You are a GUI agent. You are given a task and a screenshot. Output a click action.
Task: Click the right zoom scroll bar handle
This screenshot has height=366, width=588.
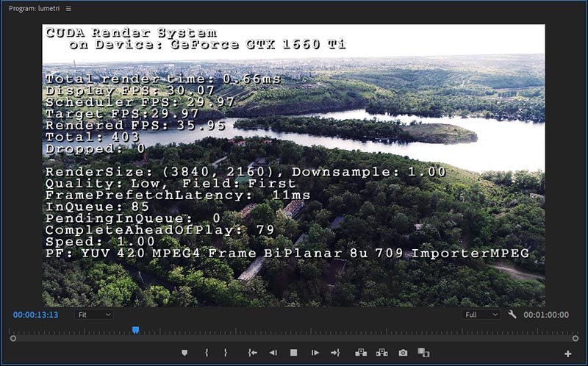pos(576,339)
